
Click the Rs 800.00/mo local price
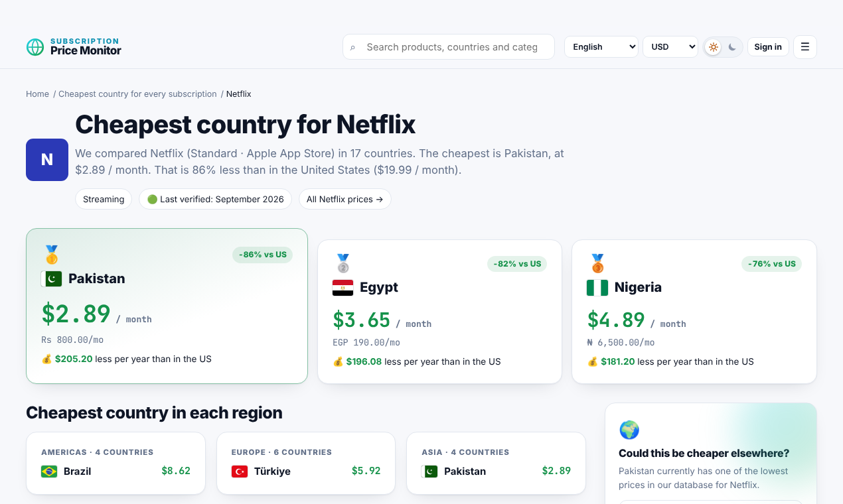[x=72, y=340]
